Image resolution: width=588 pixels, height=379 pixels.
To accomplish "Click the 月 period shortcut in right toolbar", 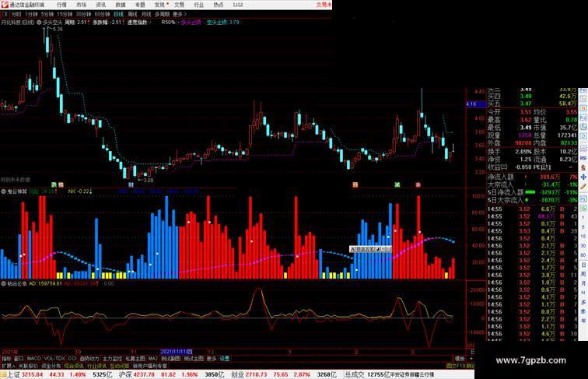I will click(x=583, y=284).
